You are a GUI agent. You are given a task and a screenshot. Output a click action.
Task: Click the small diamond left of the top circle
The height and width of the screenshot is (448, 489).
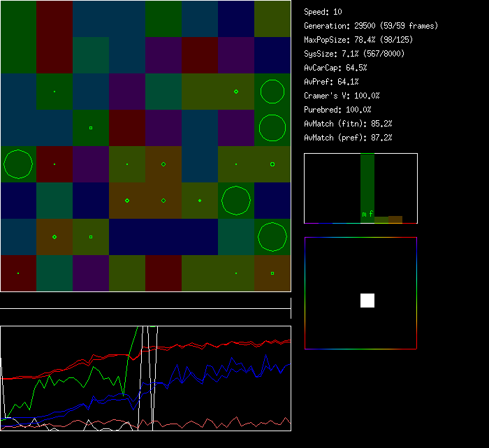click(236, 92)
